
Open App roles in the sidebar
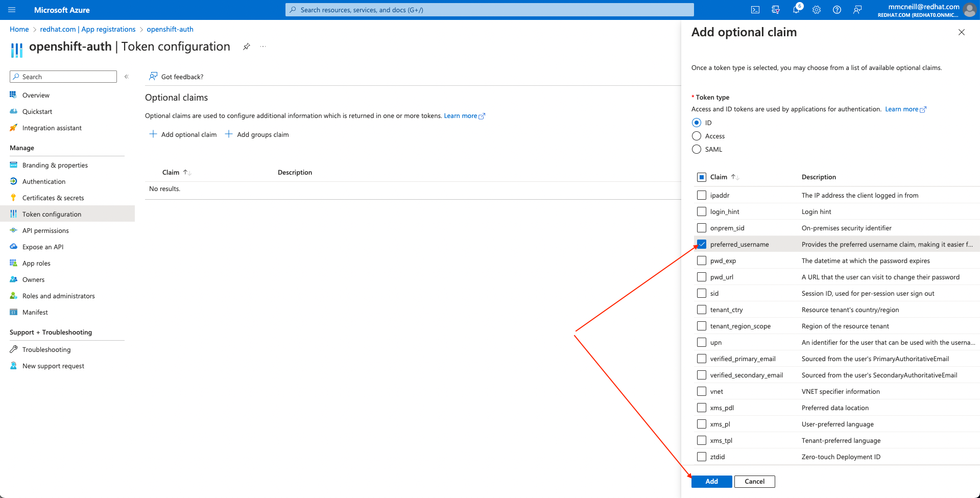pyautogui.click(x=36, y=263)
